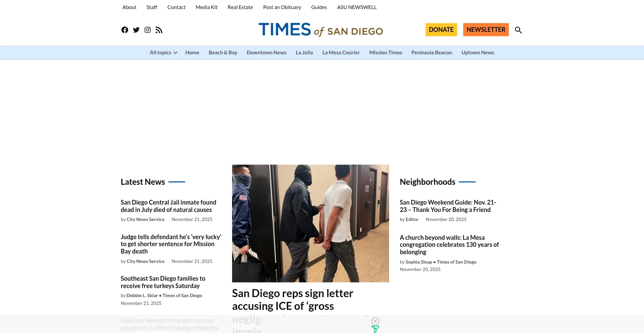Click the Times of San Diego logo
Image resolution: width=644 pixels, height=333 pixels.
pos(321,30)
